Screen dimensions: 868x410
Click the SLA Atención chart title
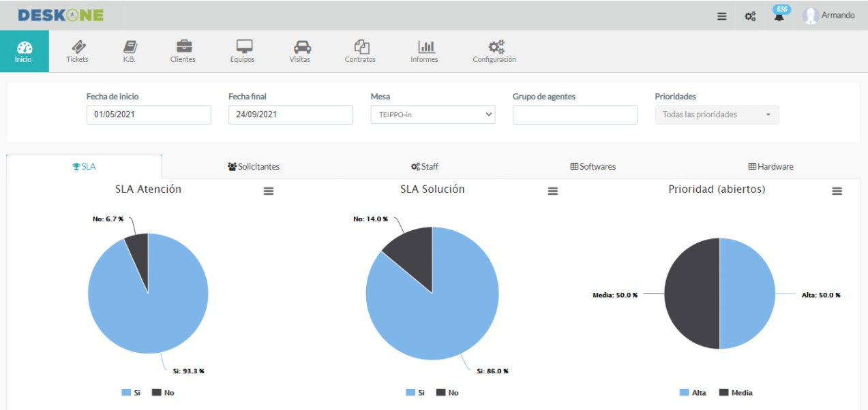(148, 189)
